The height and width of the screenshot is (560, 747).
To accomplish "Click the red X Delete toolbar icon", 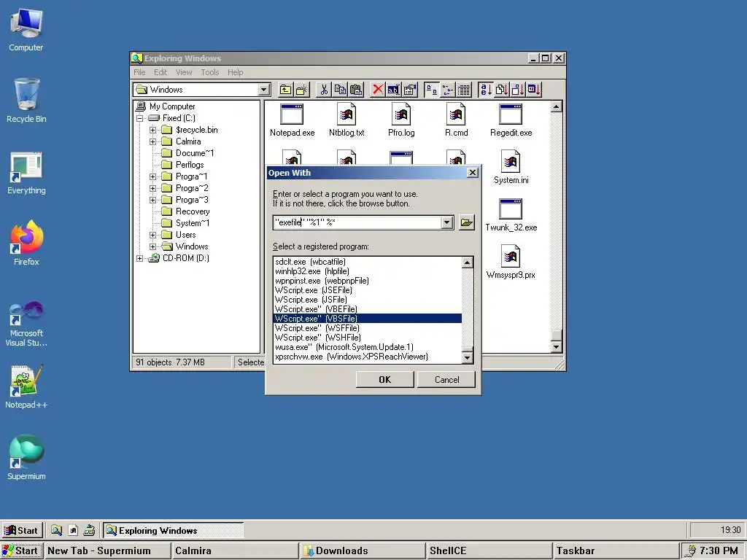I will point(378,90).
